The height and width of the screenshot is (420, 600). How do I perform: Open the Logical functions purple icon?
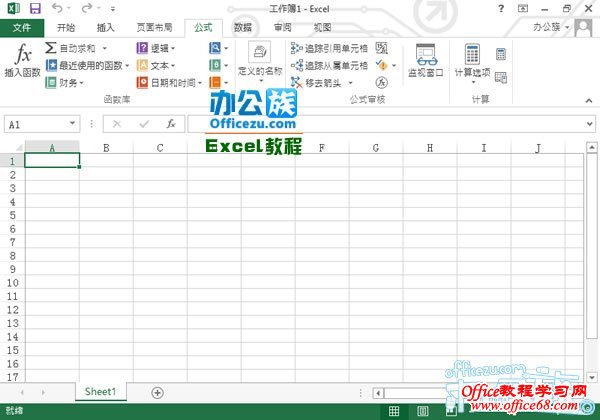click(142, 48)
